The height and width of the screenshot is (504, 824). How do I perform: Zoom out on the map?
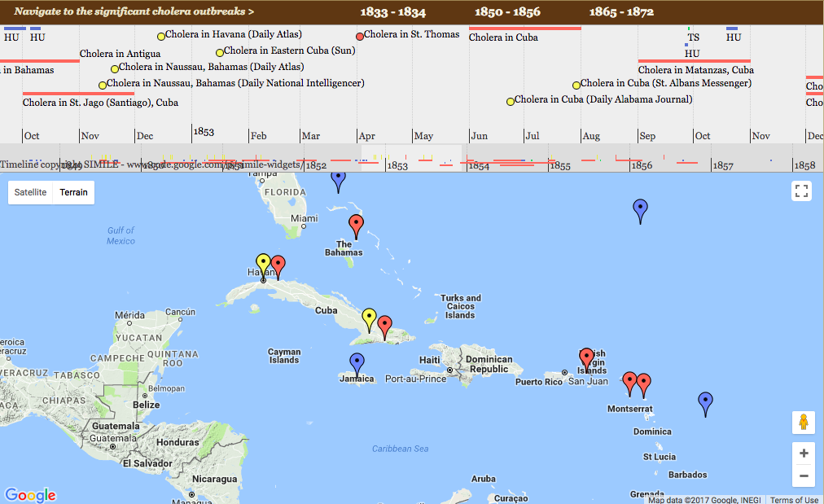point(803,476)
